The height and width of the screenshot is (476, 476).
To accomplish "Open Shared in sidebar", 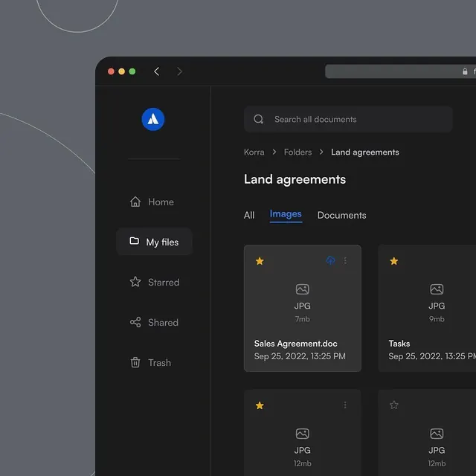I will (x=154, y=322).
